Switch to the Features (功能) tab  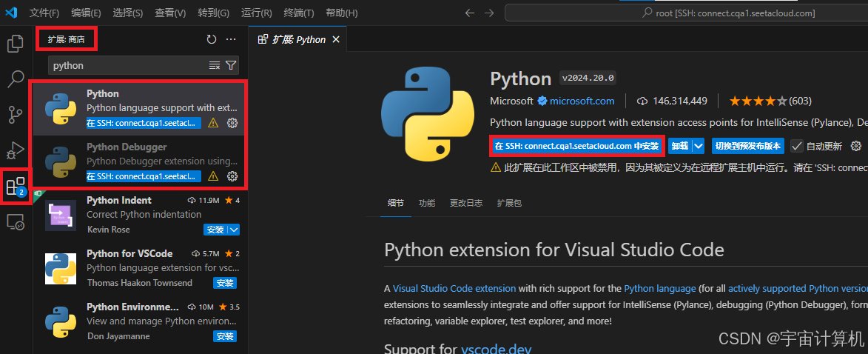(427, 204)
